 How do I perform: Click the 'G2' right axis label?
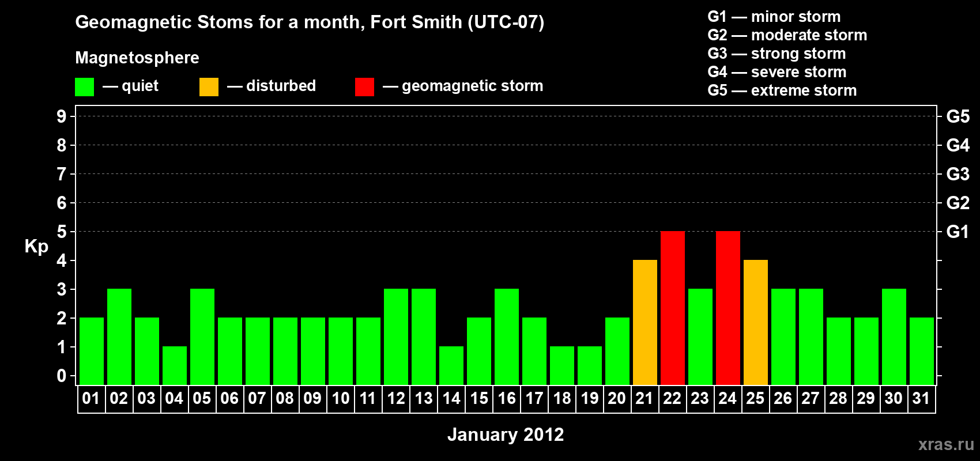coord(958,203)
